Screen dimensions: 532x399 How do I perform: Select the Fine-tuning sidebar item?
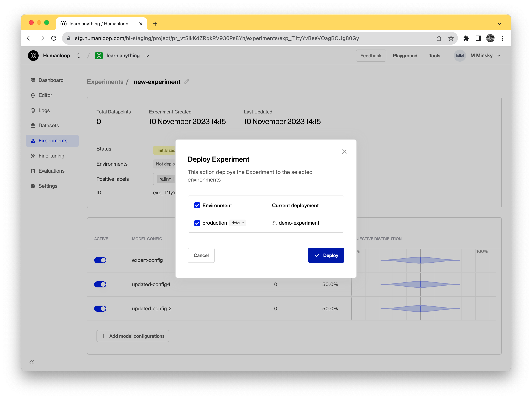point(50,155)
